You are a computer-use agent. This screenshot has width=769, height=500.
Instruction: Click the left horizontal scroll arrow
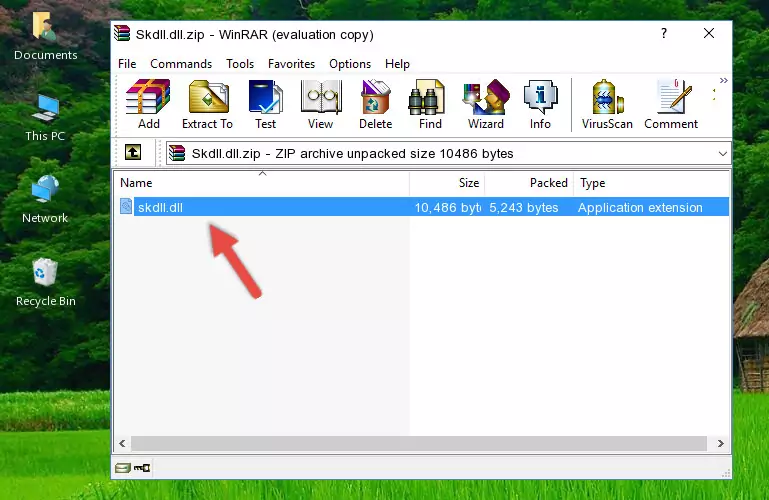(122, 443)
